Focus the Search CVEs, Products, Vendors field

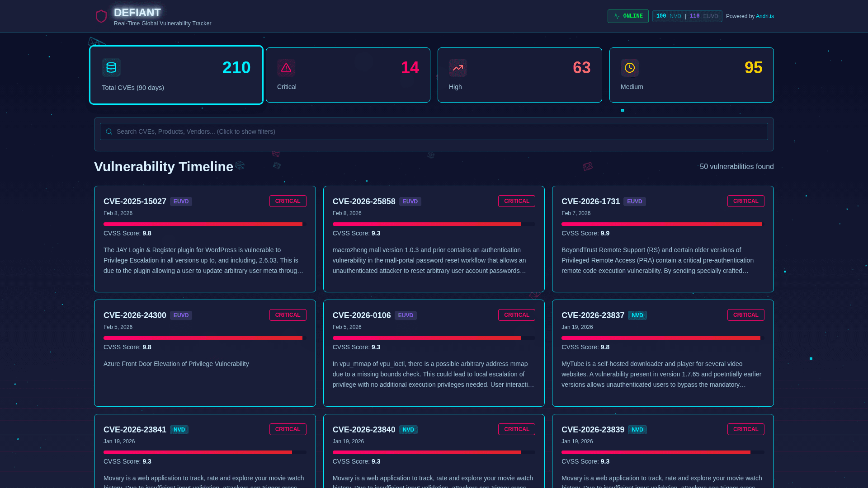(x=434, y=131)
